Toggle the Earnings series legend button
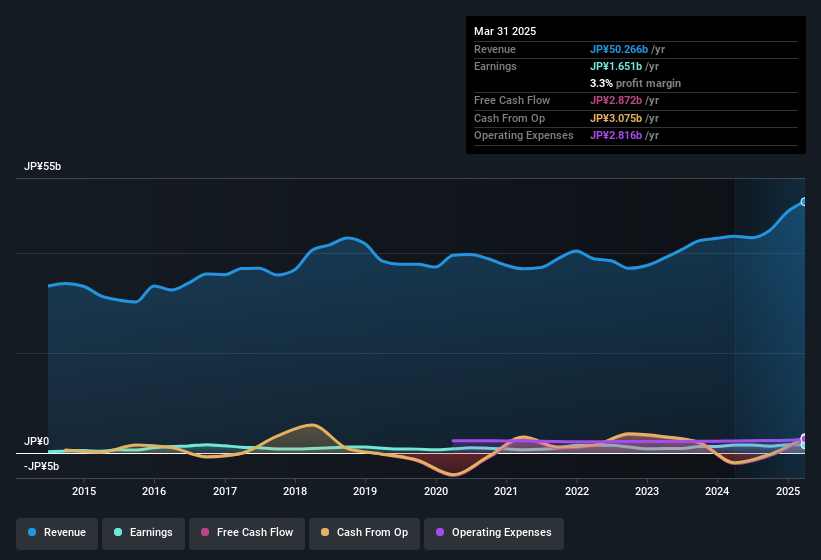The height and width of the screenshot is (560, 821). (143, 533)
